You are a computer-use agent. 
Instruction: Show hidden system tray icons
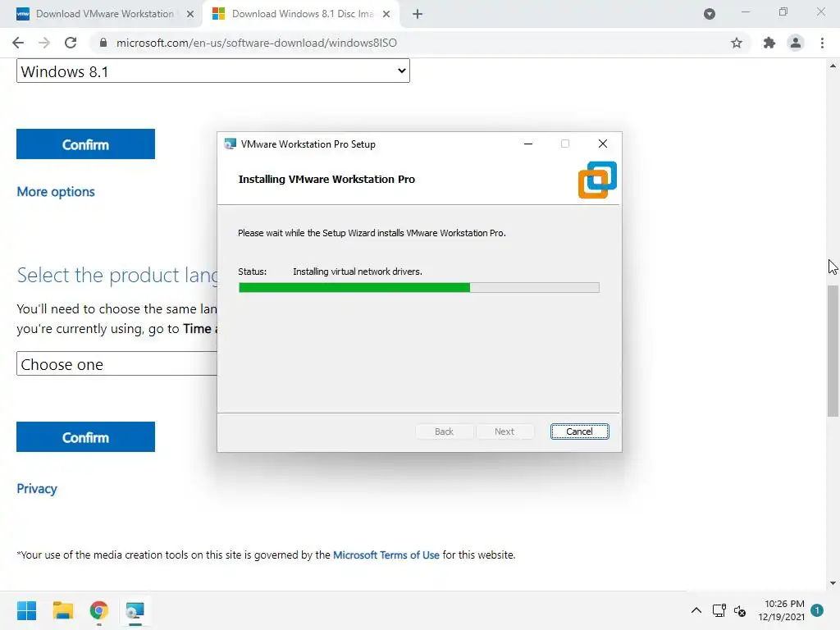click(696, 610)
